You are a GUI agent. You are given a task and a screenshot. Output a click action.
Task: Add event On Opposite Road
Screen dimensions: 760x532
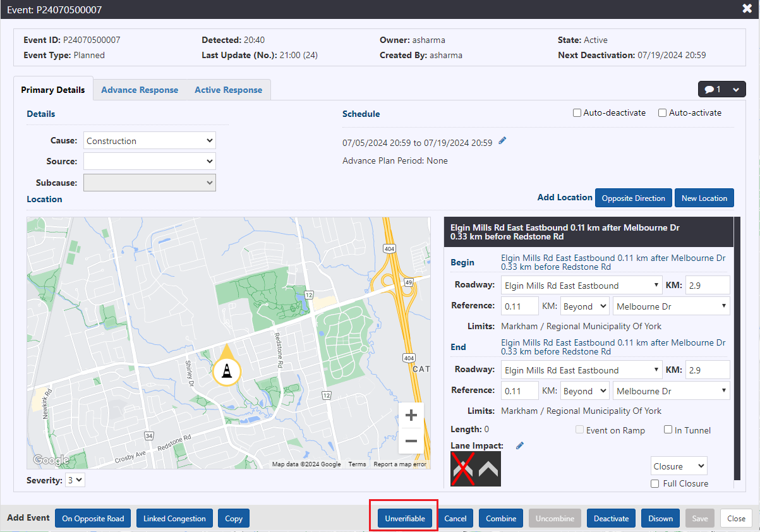click(x=93, y=519)
